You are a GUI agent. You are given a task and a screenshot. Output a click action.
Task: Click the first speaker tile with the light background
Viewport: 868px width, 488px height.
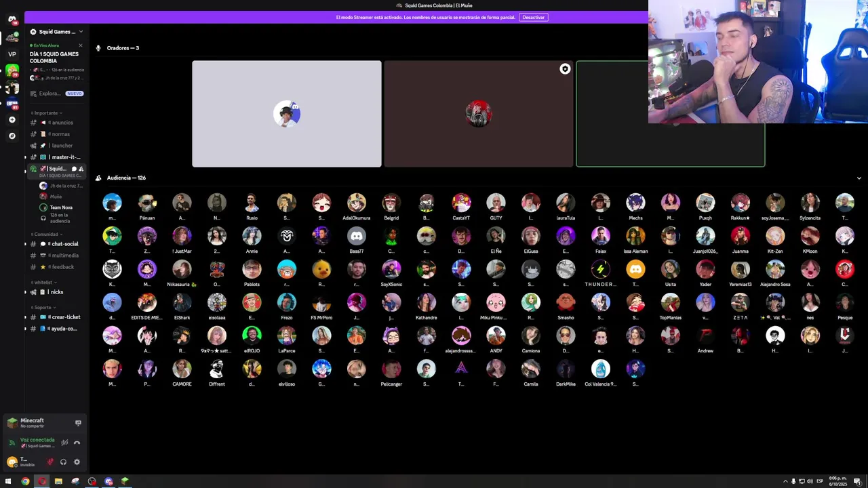[287, 114]
